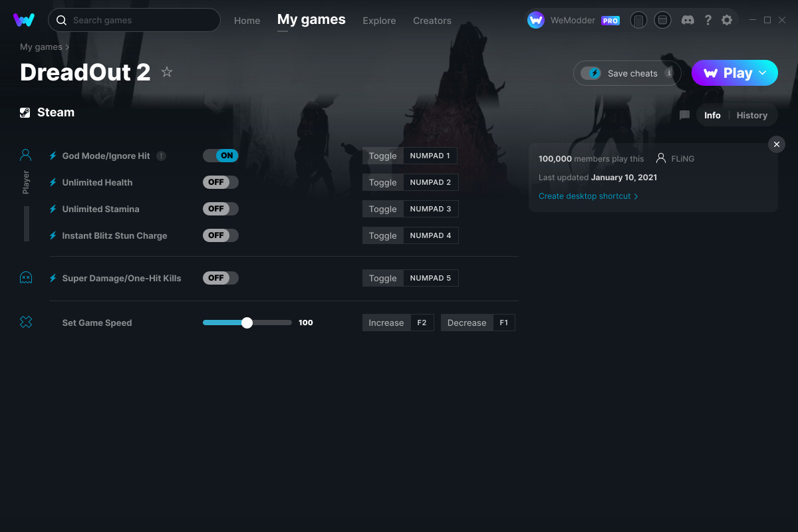Turn off God Mode/Ignore Hit toggle
This screenshot has width=798, height=532.
coord(221,156)
